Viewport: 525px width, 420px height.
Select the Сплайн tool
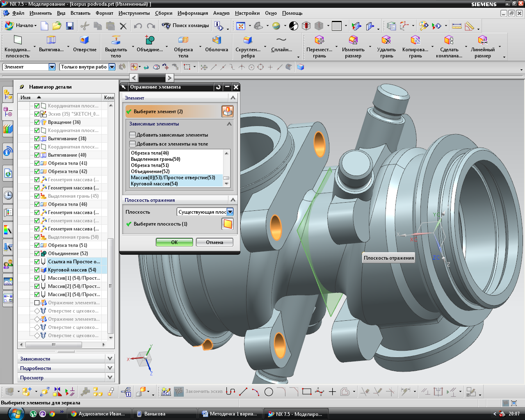tap(281, 44)
